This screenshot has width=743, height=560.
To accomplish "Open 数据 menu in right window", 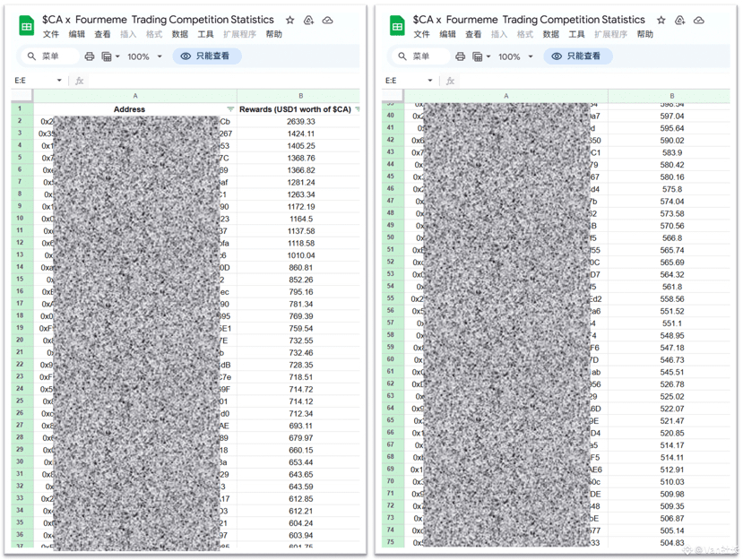I will (x=550, y=34).
